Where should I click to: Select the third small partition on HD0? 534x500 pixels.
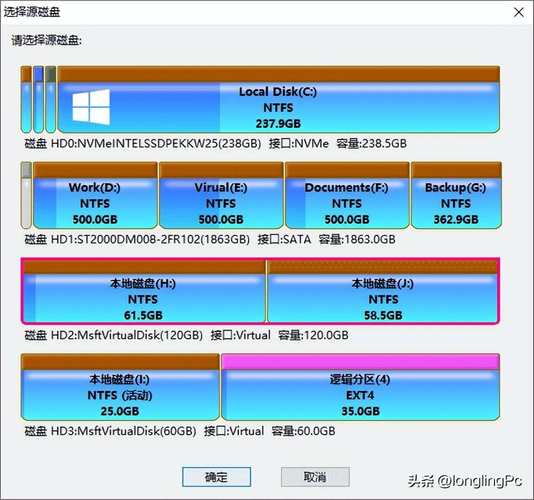click(50, 99)
